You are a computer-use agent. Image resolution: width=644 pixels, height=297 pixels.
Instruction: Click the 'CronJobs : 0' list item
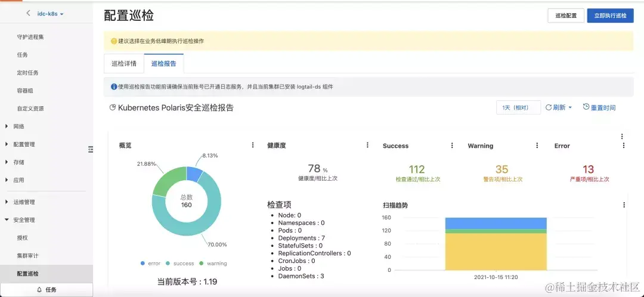(296, 261)
